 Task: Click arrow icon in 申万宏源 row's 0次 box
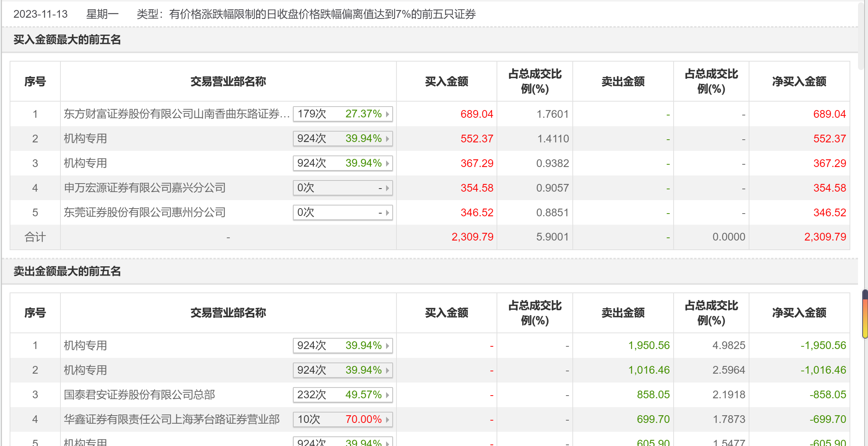point(387,188)
